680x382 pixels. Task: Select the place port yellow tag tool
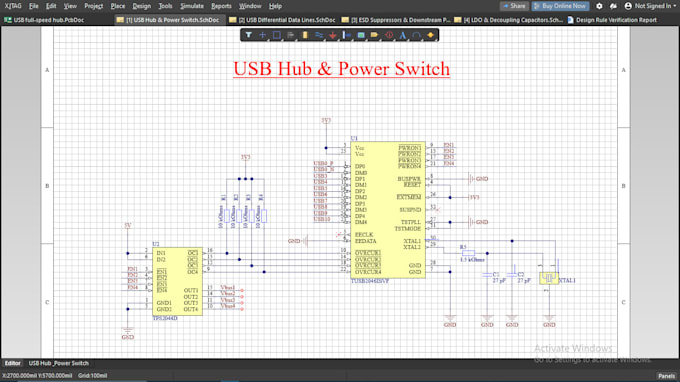(x=375, y=35)
